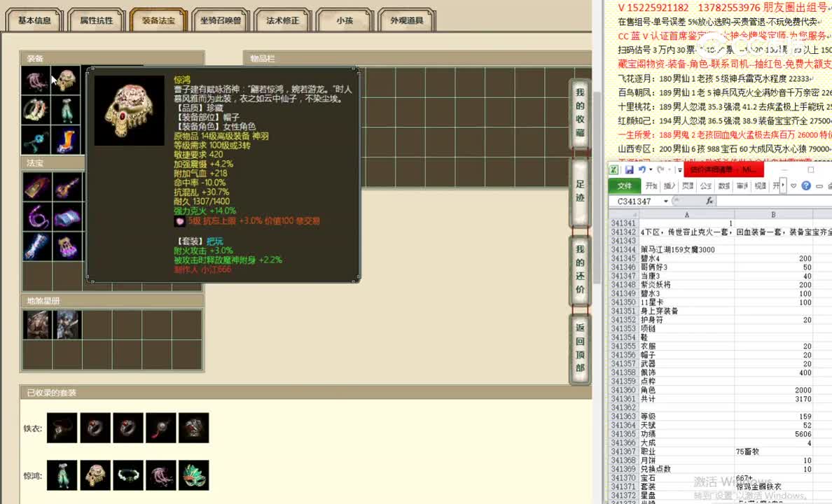This screenshot has width=832, height=504.
Task: Switch to the 属性抗性 tab
Action: pos(95,20)
